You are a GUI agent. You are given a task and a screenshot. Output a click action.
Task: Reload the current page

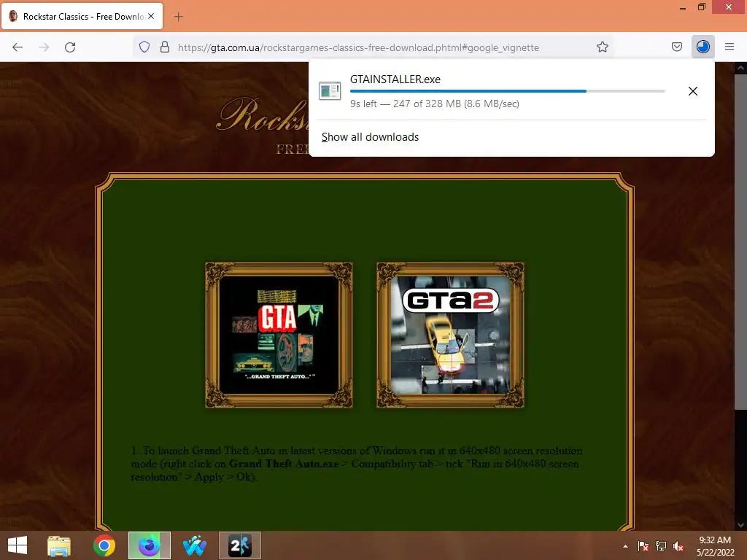point(70,47)
